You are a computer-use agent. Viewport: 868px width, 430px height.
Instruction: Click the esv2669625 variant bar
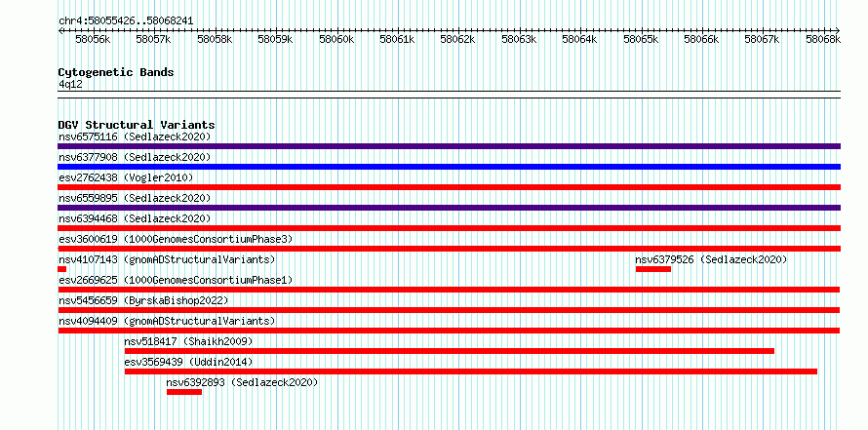tap(449, 290)
